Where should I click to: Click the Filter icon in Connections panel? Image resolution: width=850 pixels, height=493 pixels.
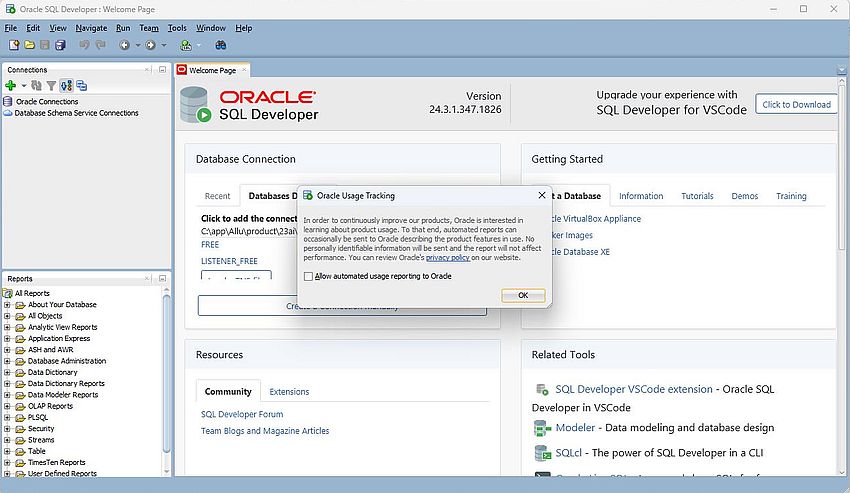(x=51, y=86)
